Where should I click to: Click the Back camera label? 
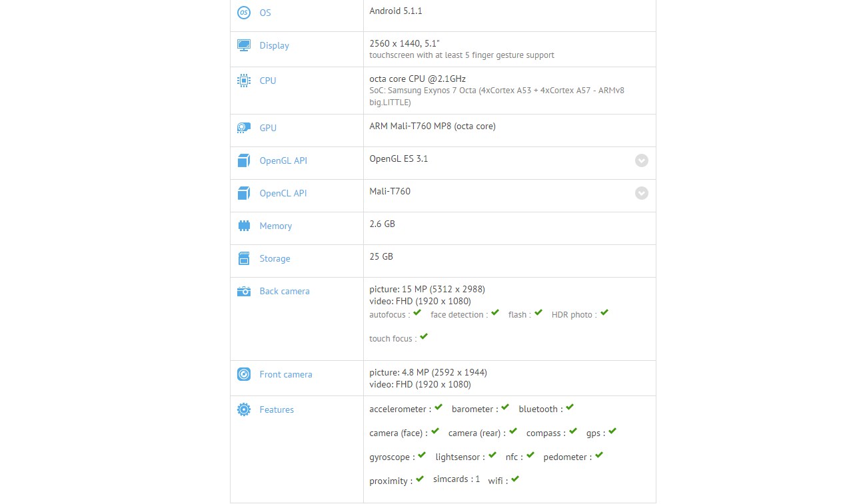285,291
